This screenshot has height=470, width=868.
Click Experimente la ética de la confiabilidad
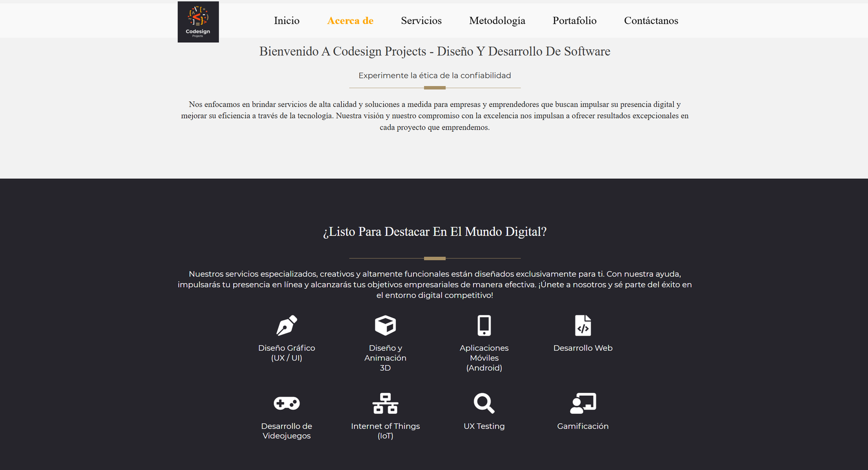coord(435,75)
